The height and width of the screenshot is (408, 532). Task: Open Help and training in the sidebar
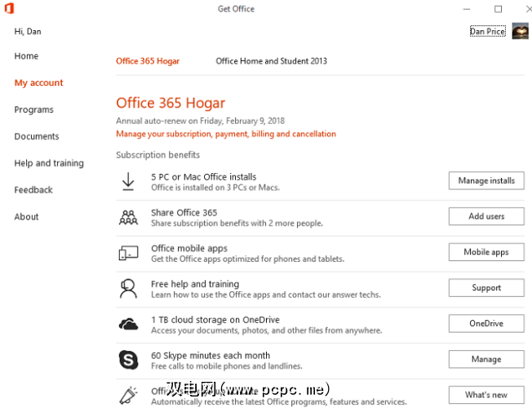coord(49,163)
